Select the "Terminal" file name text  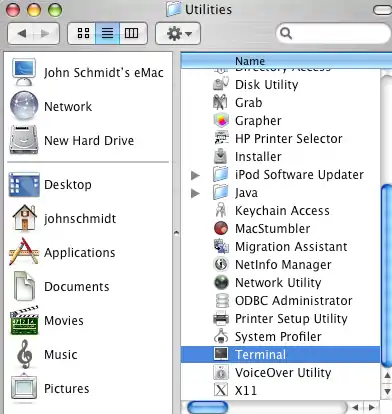coord(260,354)
